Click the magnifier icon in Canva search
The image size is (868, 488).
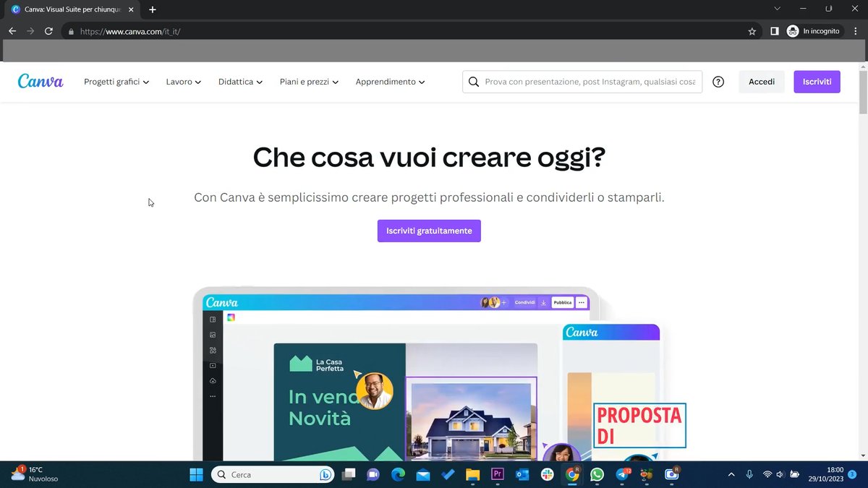474,82
